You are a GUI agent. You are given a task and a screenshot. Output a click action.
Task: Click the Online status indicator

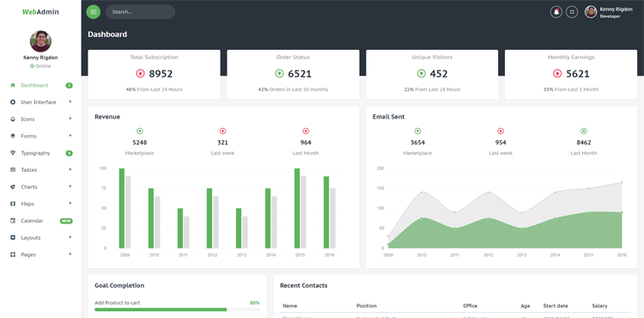[40, 66]
